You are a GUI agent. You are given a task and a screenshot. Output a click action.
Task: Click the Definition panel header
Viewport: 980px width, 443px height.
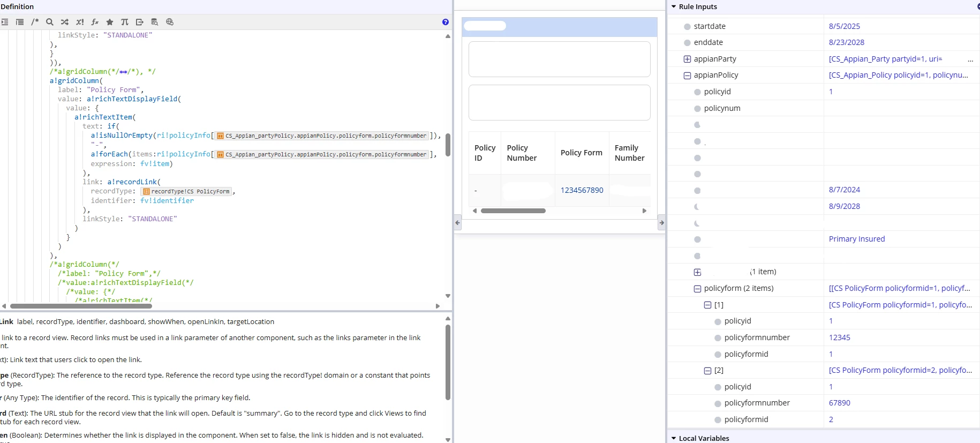[17, 7]
